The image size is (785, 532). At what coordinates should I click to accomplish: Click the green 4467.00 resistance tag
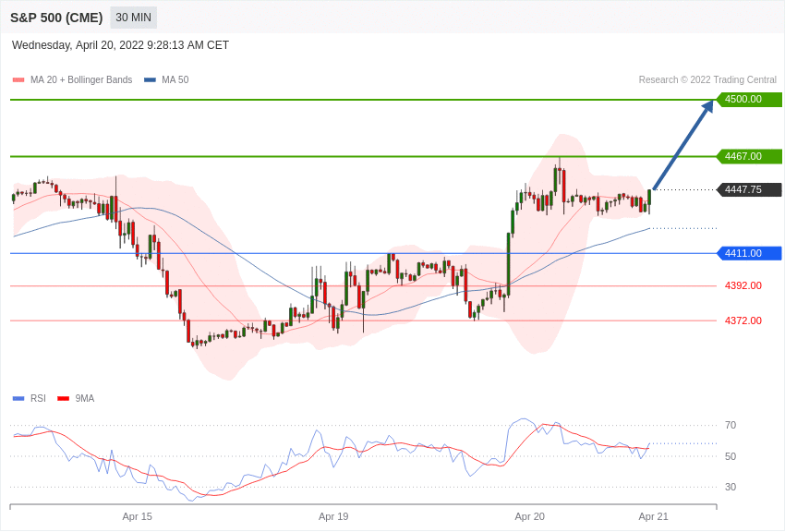pos(750,156)
